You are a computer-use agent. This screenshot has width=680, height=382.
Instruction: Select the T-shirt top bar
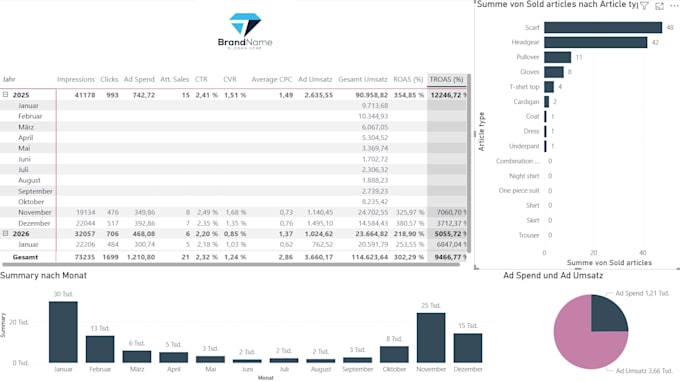point(549,87)
